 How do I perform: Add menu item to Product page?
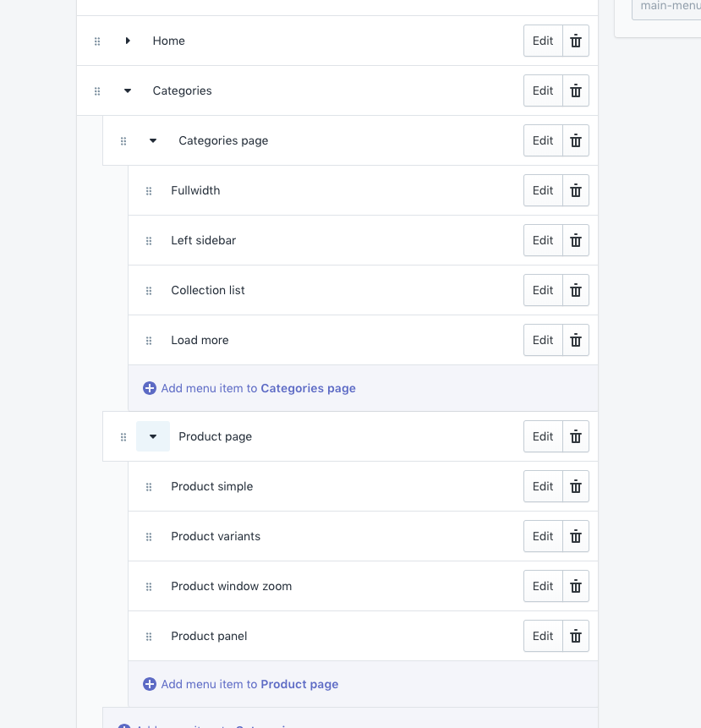tap(241, 684)
